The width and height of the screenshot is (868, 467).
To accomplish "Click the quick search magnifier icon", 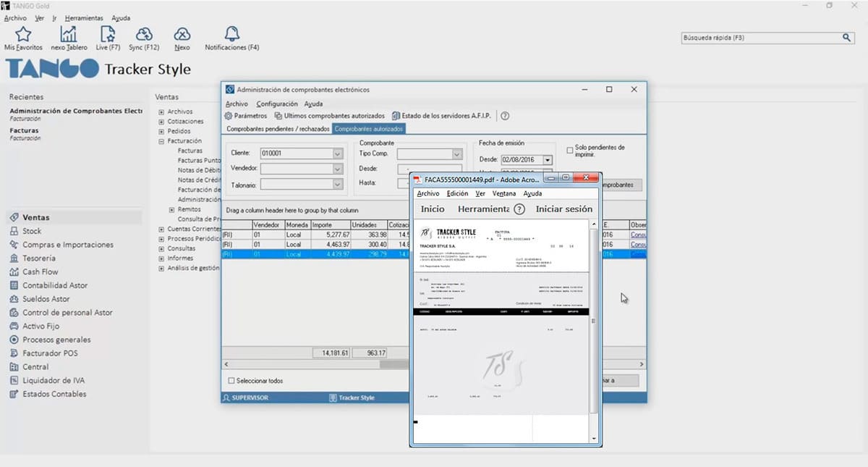I will tap(847, 38).
